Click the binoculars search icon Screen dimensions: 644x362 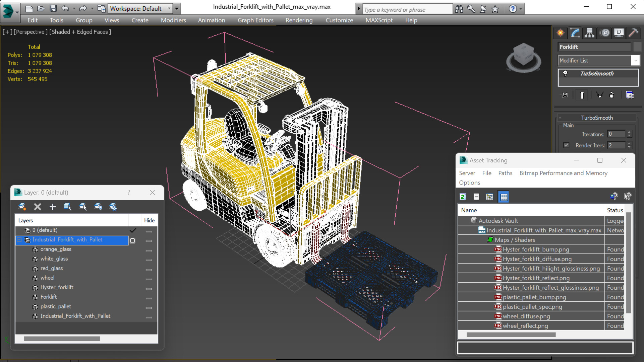click(459, 9)
